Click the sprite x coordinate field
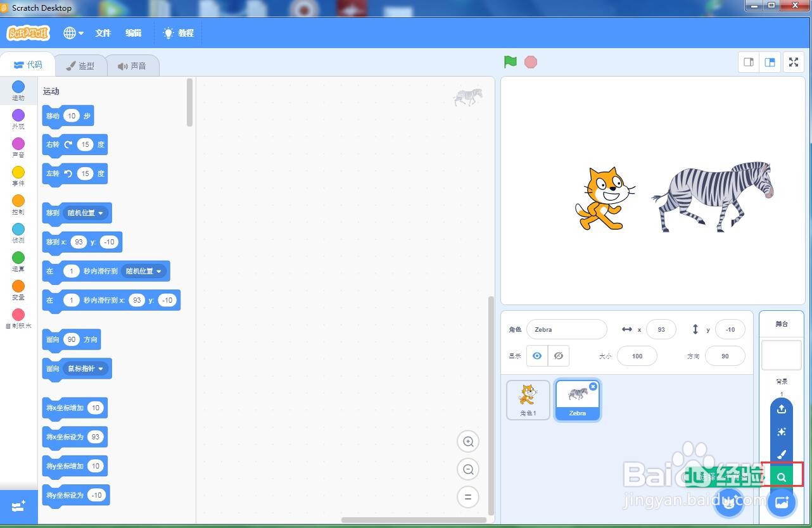Screen dimensions: 812x528 click(661, 329)
